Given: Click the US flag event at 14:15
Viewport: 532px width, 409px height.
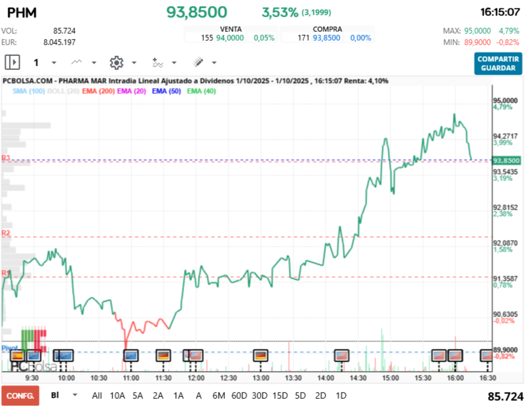Looking at the screenshot, I should [343, 356].
